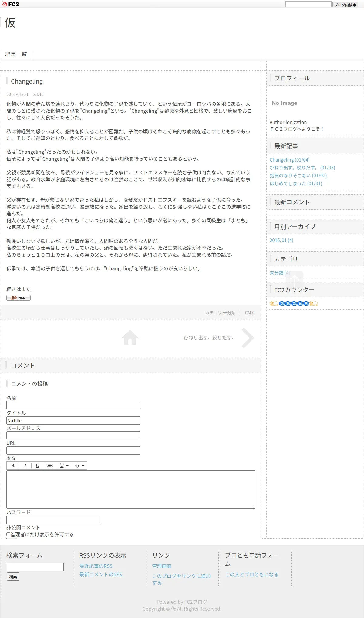Click the CM:0 comment count link
The width and height of the screenshot is (364, 618).
coord(250,313)
